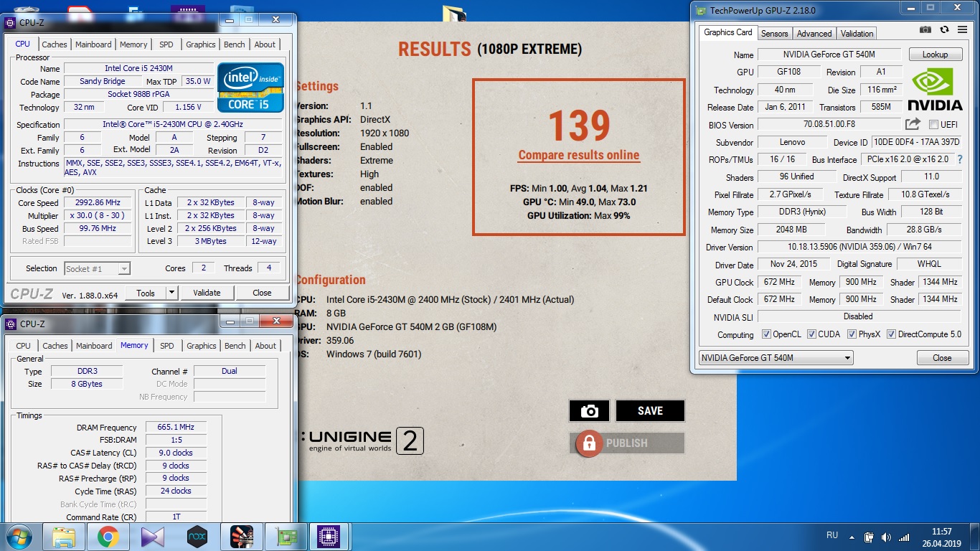This screenshot has width=980, height=551.
Task: Click the lower CPU-Z Memory window title icon
Action: (x=10, y=324)
